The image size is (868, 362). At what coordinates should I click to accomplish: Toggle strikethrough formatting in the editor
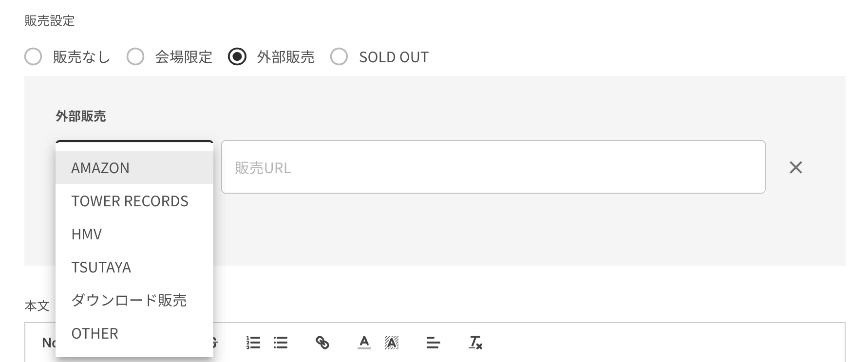(216, 343)
